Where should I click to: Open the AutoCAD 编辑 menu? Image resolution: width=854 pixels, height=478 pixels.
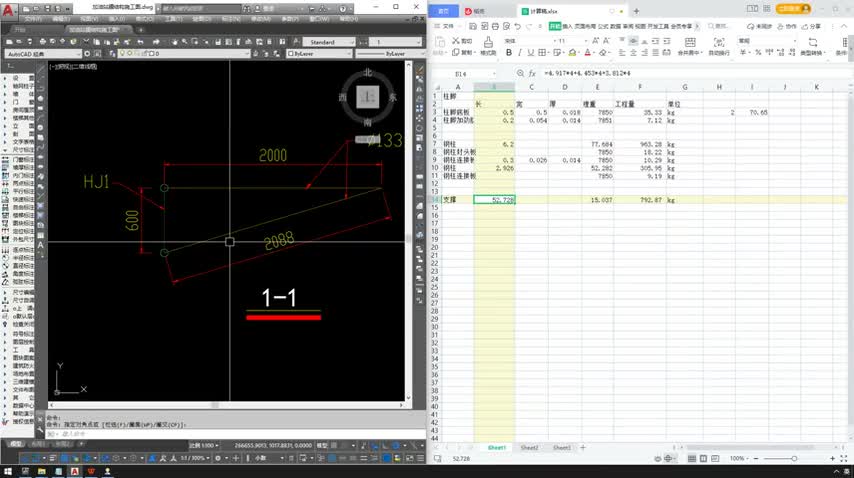61,19
